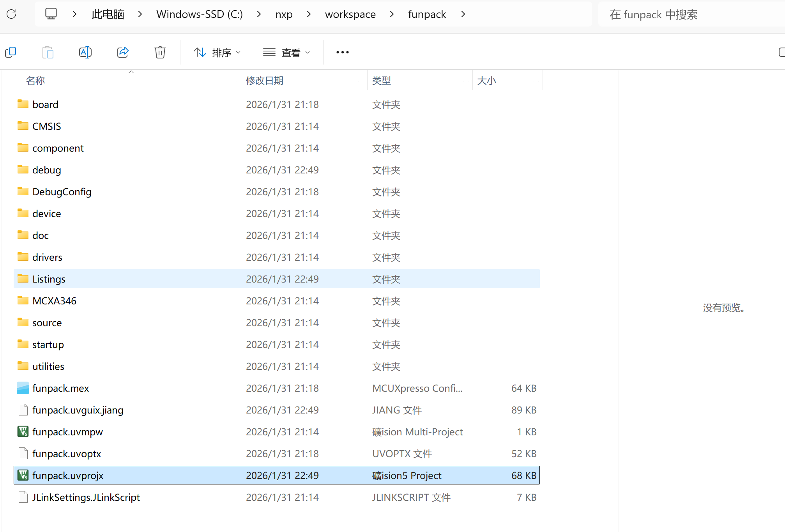Click the sort direction arrow above 名称 header
785x532 pixels.
coord(131,72)
